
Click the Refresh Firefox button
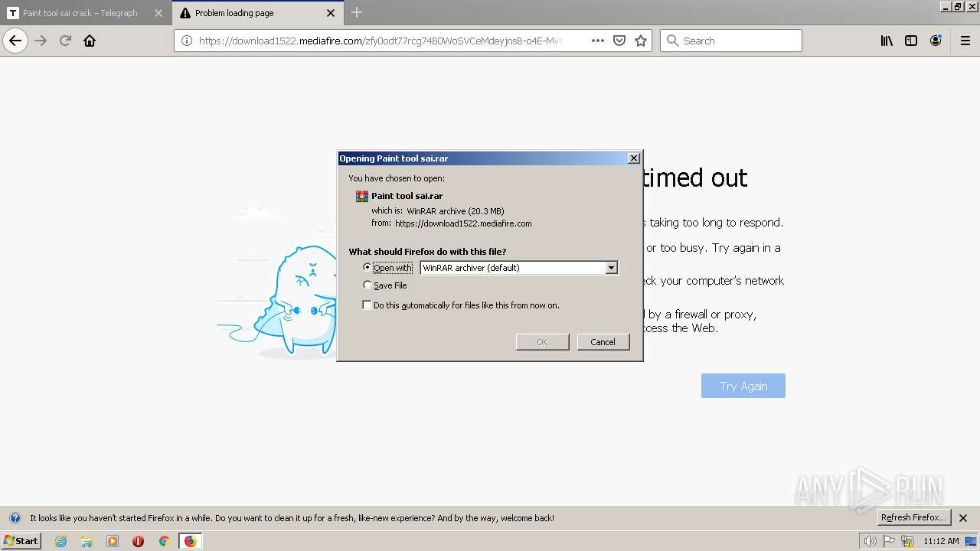click(913, 517)
